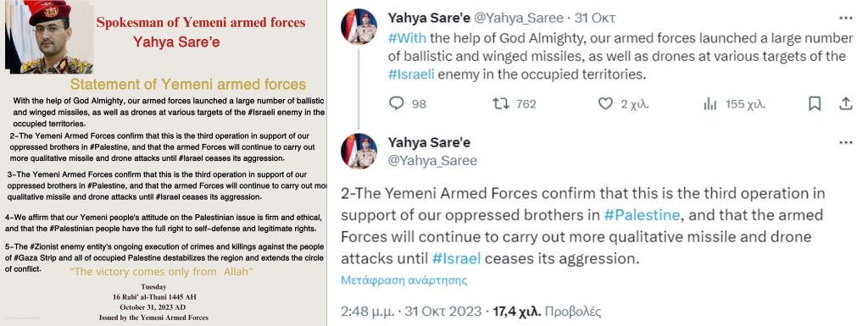Open the first tweet's profile avatar
868x326 pixels.
pos(359,26)
